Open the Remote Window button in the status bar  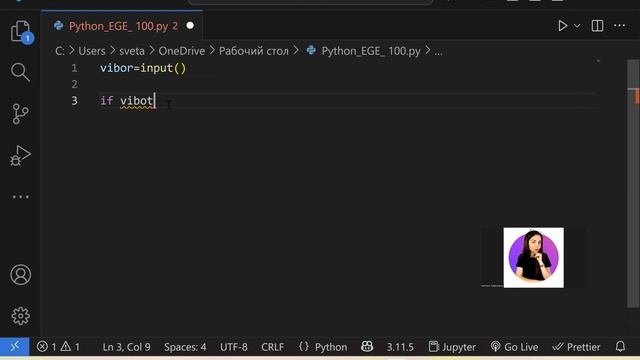tap(15, 347)
